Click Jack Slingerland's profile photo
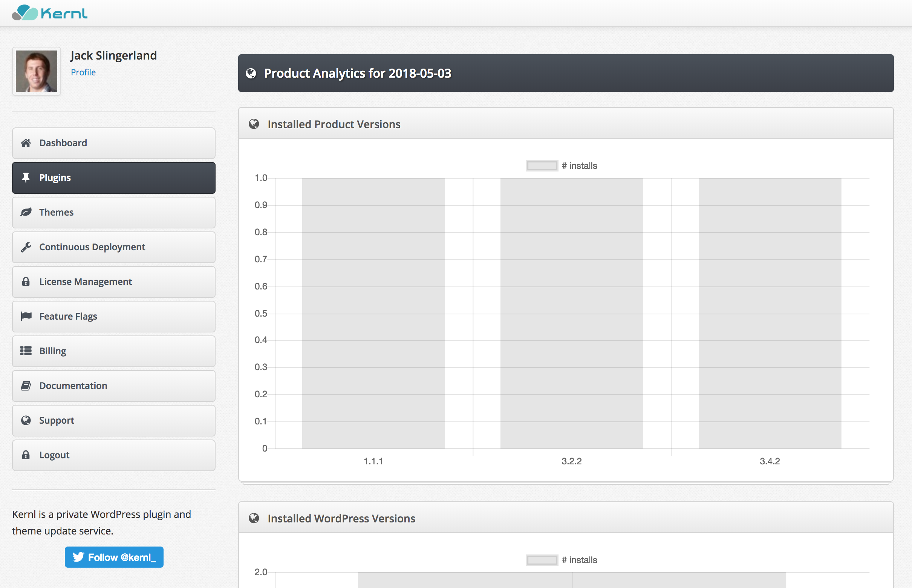The width and height of the screenshot is (912, 588). coord(37,71)
